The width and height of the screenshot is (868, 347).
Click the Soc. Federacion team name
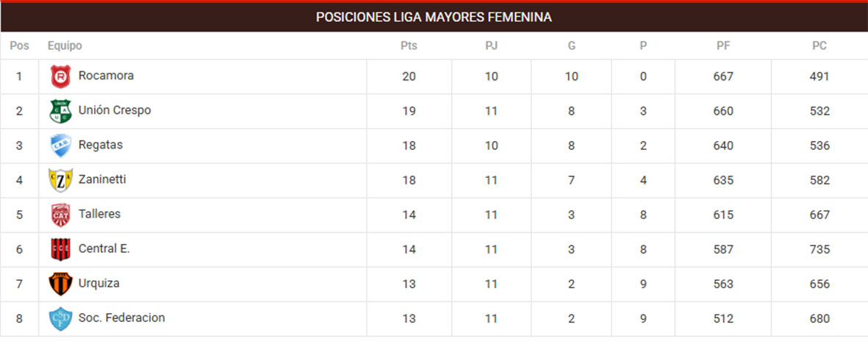point(122,318)
